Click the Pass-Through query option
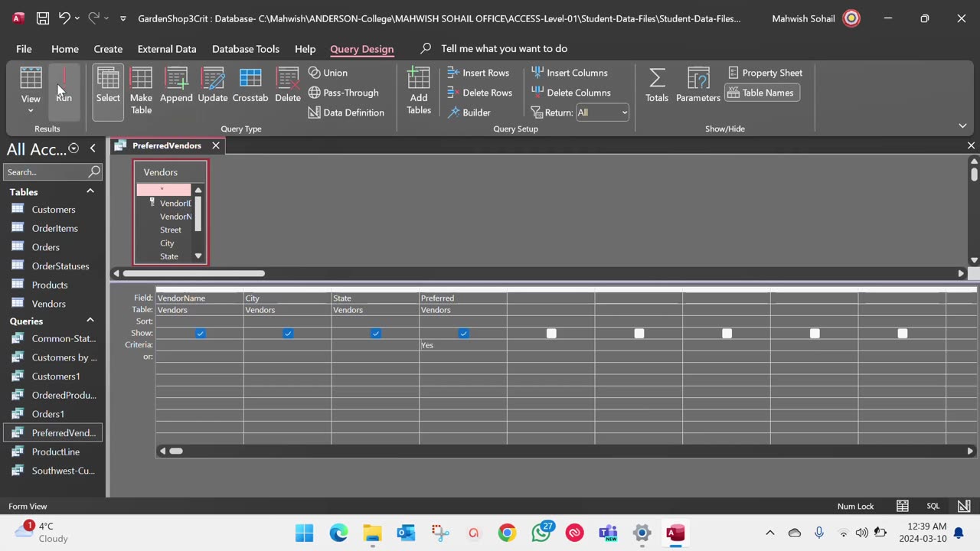Image resolution: width=980 pixels, height=551 pixels. 343,93
